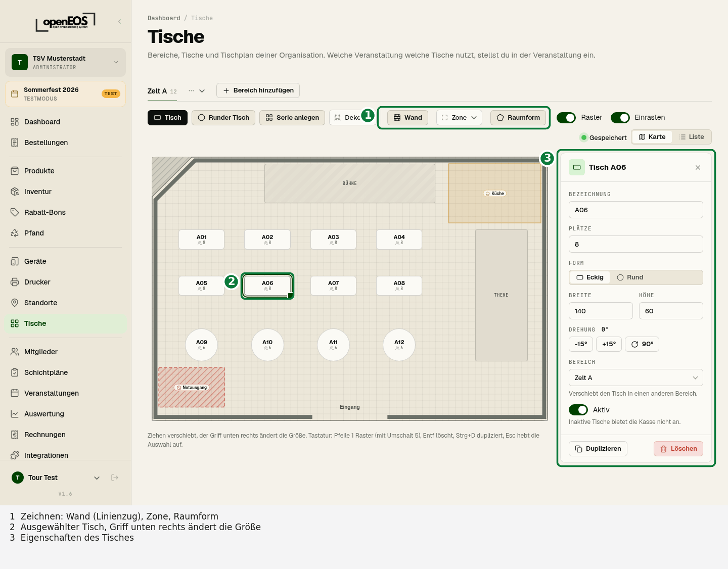Open the Dashboard sidebar item
The width and height of the screenshot is (728, 569).
coord(66,122)
